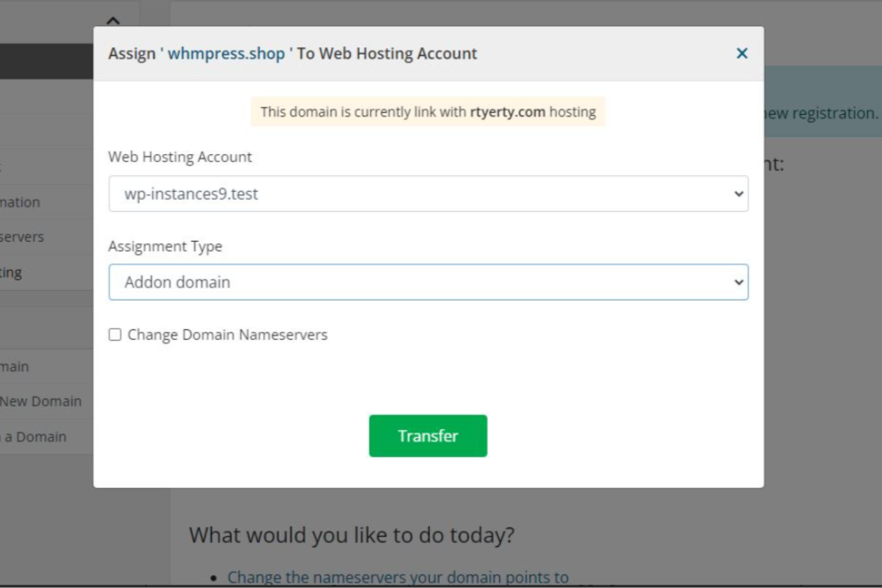Open sidebar item ending in "ting"
This screenshot has width=882, height=588.
pos(11,272)
